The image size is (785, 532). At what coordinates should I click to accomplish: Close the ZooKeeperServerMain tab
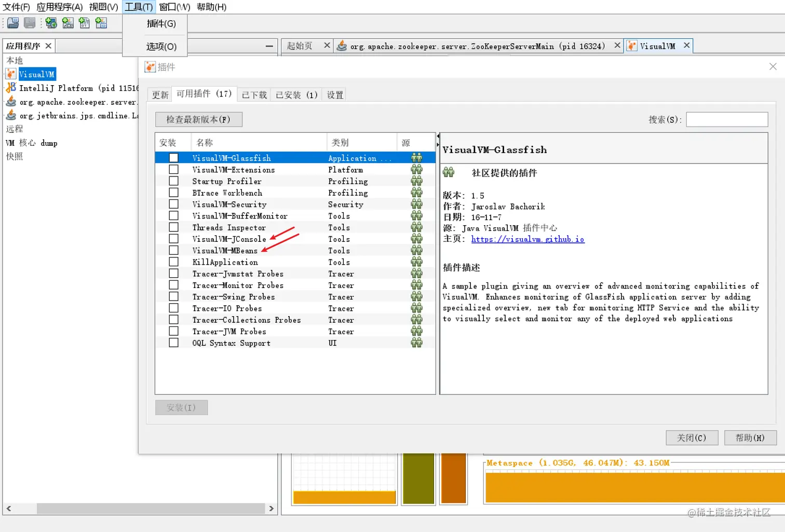pos(617,45)
